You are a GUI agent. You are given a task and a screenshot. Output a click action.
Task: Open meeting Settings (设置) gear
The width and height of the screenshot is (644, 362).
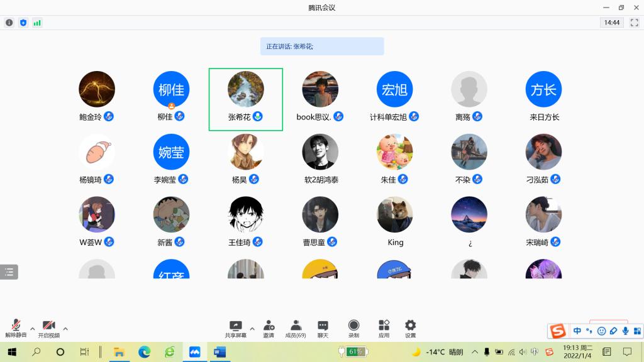(410, 329)
